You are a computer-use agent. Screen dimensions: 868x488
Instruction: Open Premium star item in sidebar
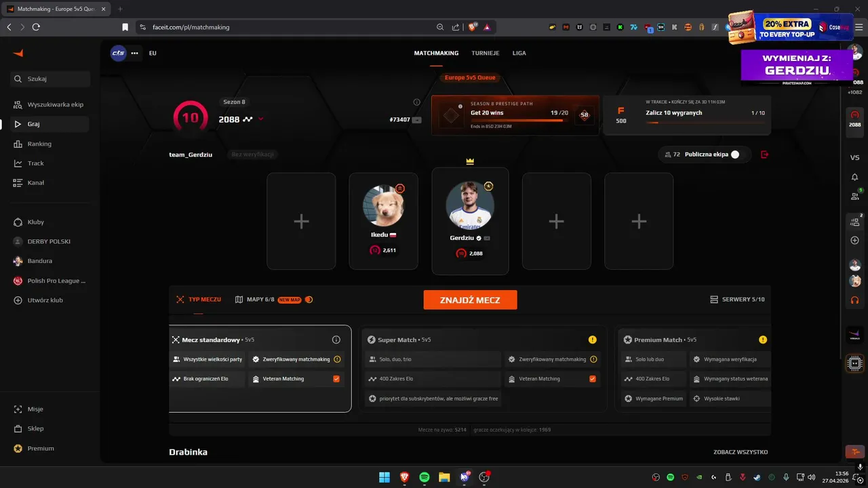point(50,448)
